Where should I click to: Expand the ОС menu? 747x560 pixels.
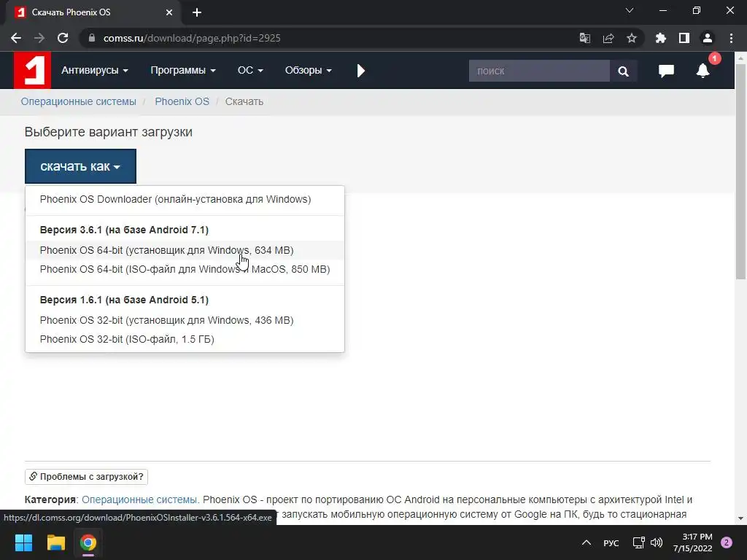(250, 70)
